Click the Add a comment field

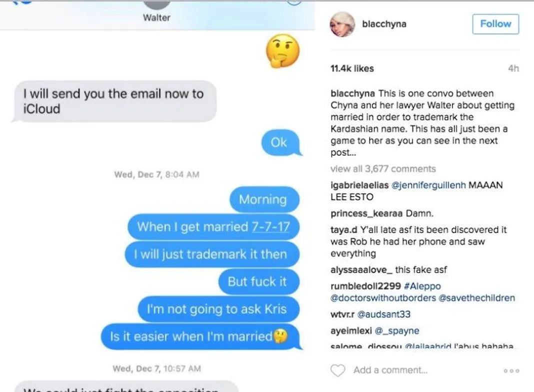(390, 370)
